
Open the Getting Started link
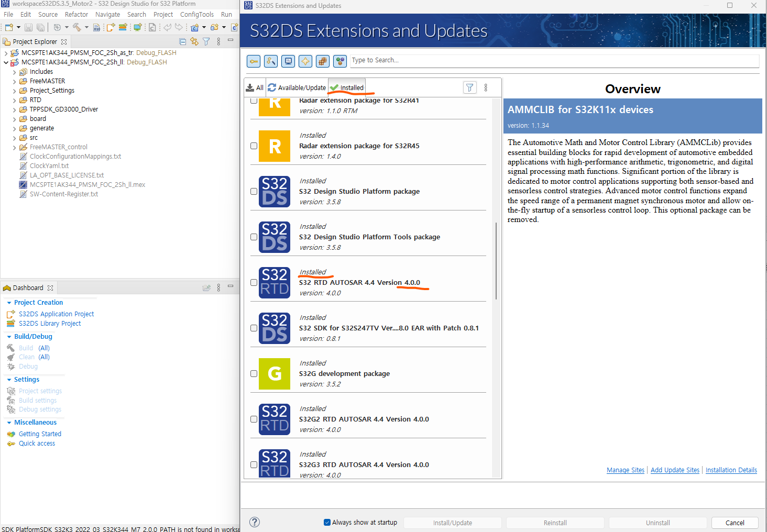point(40,434)
